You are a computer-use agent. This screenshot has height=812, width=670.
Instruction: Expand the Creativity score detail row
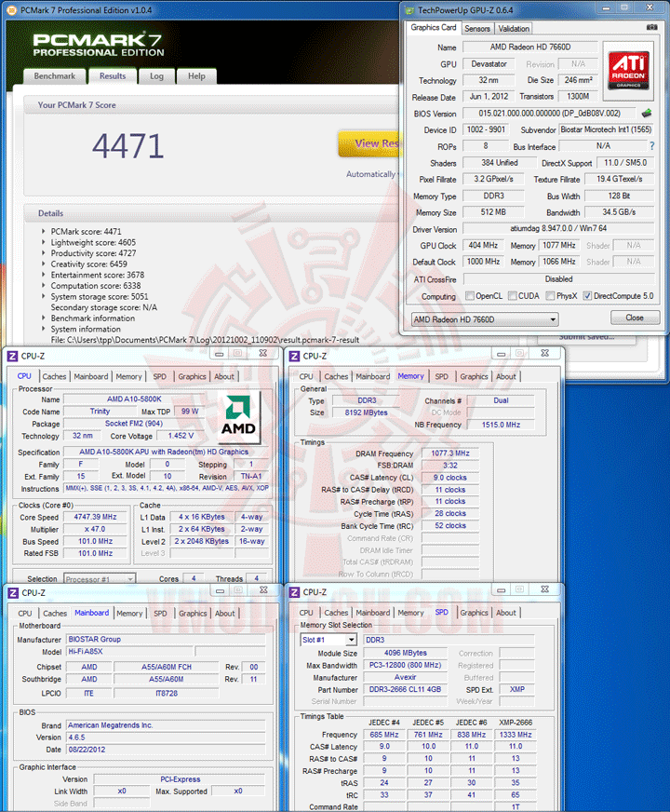44,264
